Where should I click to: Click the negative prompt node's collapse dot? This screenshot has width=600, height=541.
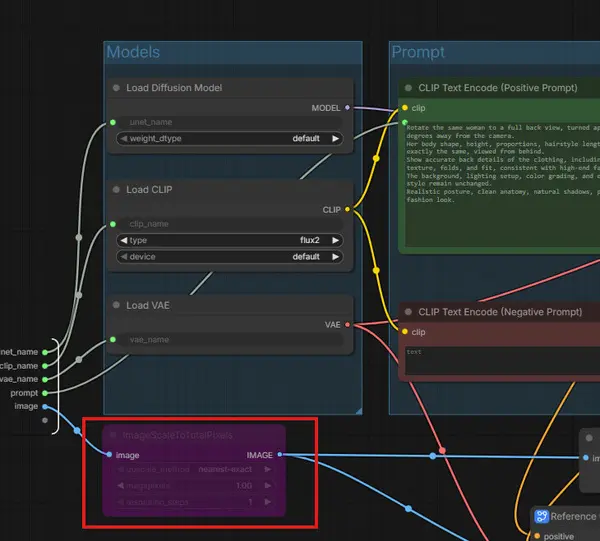[x=408, y=312]
